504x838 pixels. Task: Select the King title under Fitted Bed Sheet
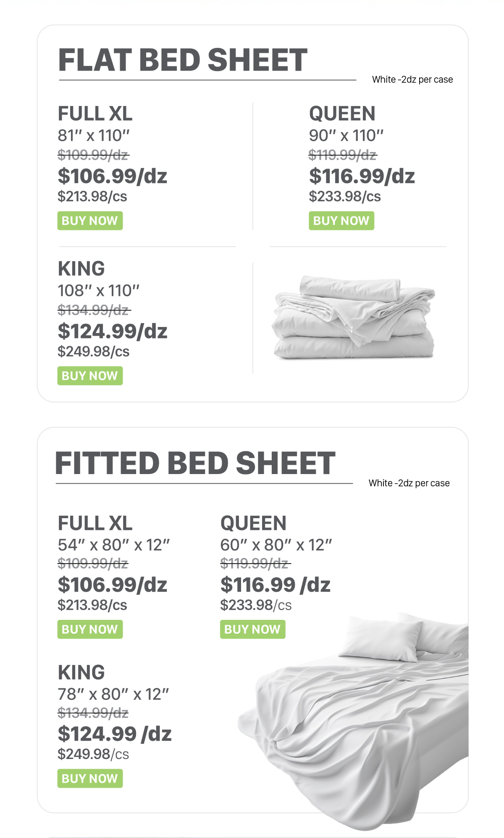(81, 672)
